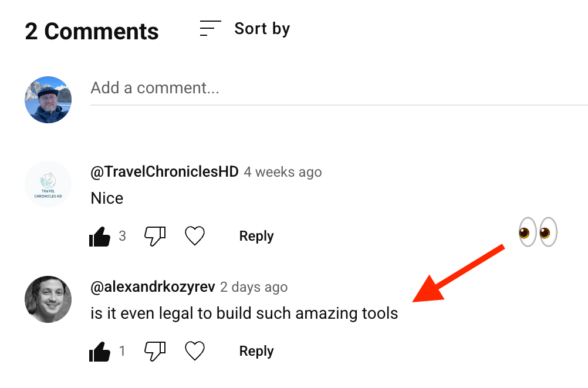The image size is (588, 388).
Task: Like the alexandrkozyrev comment
Action: coord(100,352)
